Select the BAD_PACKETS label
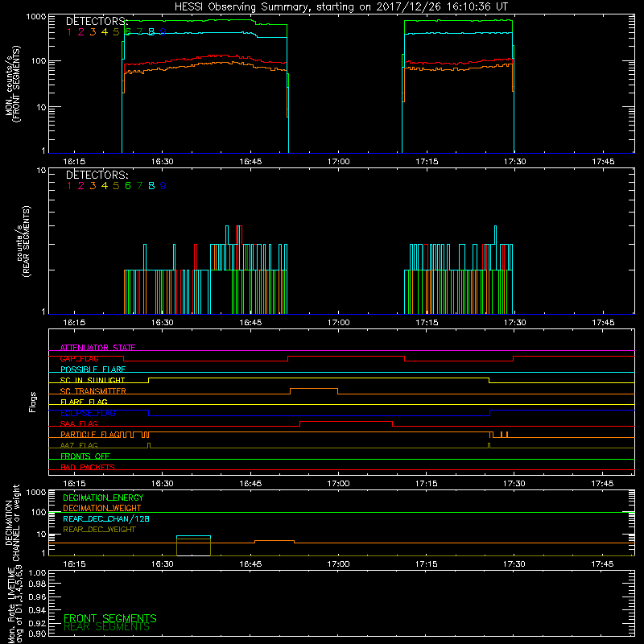Screen dimensions: 644x644 [x=88, y=467]
